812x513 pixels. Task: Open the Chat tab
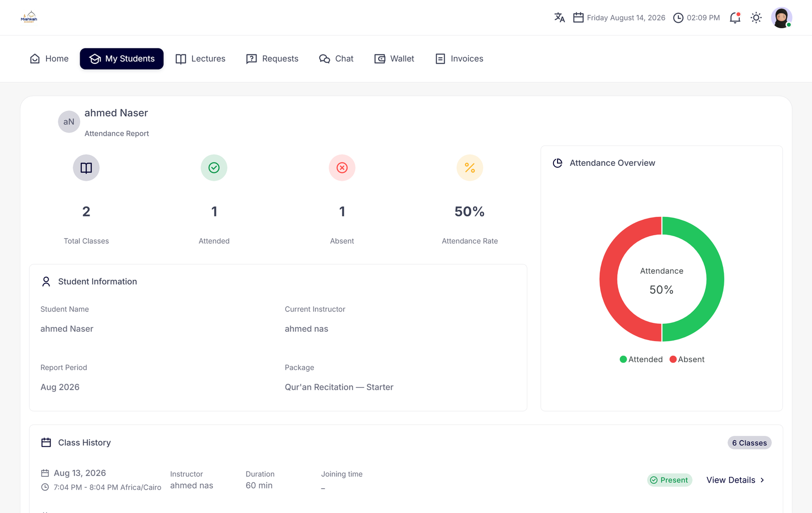336,59
